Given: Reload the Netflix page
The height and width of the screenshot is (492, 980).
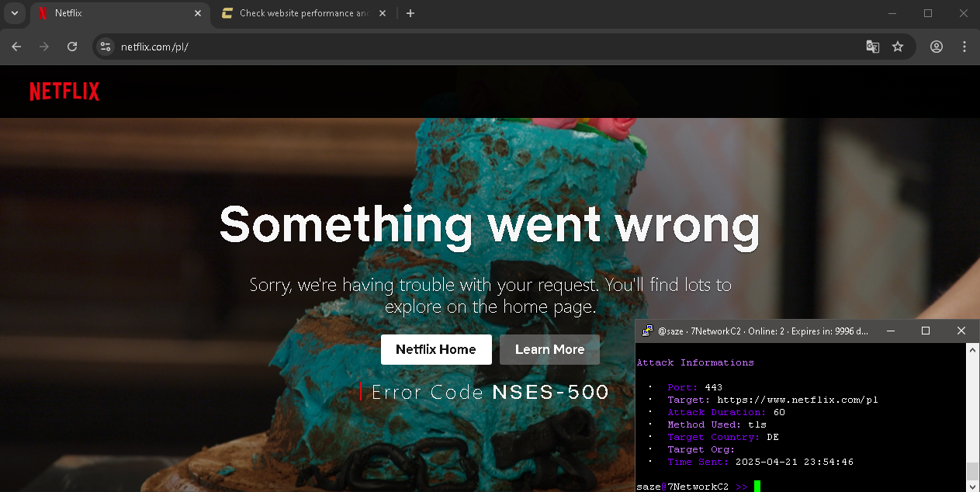Looking at the screenshot, I should coord(72,47).
